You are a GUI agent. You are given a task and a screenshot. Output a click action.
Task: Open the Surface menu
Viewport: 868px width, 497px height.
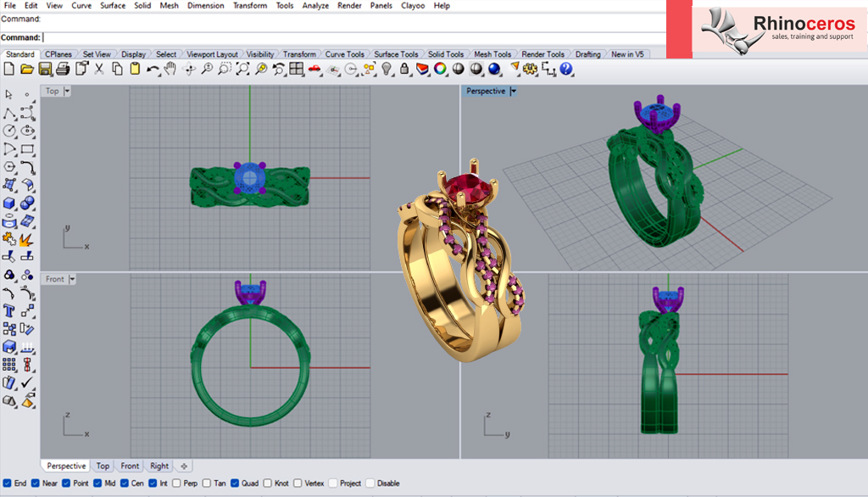[113, 6]
